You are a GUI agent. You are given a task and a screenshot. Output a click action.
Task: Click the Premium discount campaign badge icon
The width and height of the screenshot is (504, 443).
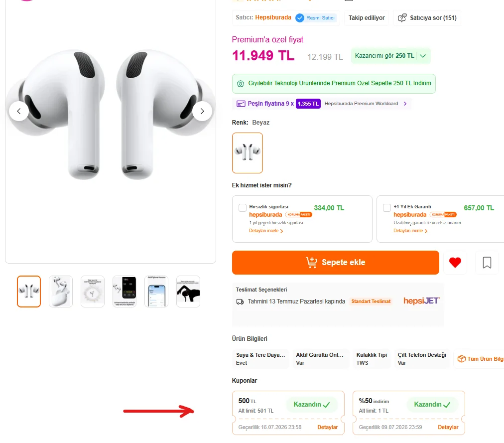241,84
